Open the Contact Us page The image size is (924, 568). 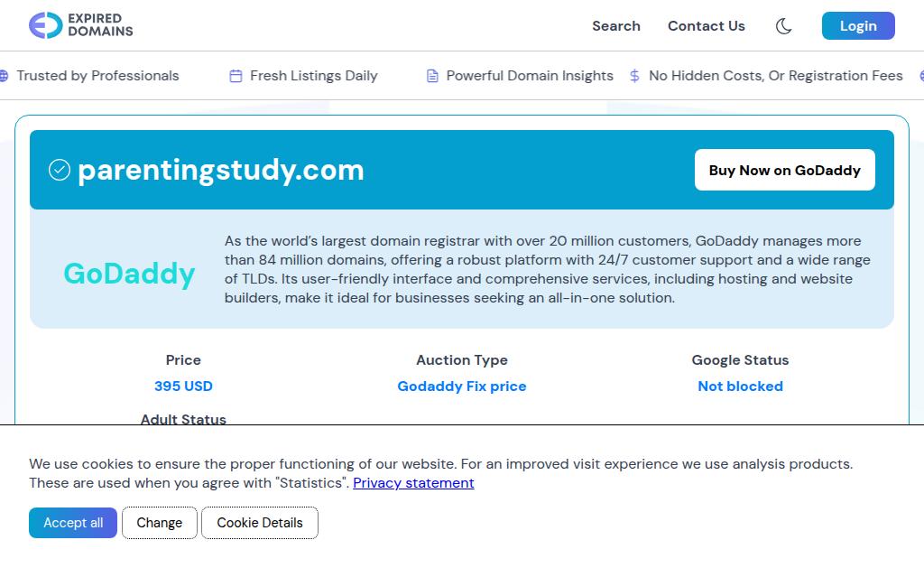pos(706,26)
